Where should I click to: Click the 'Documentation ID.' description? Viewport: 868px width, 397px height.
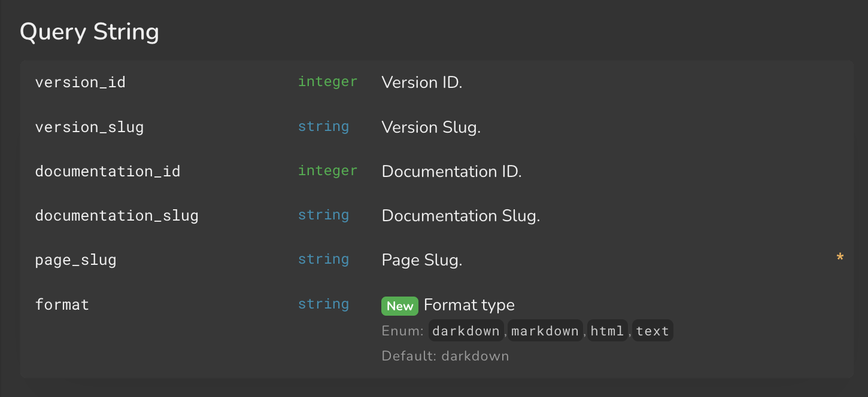[452, 171]
